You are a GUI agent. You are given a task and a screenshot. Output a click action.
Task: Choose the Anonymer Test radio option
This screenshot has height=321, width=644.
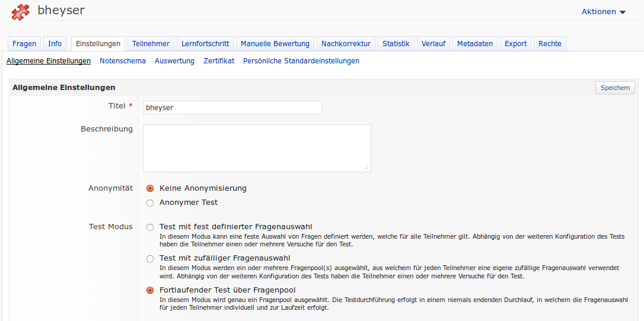(x=150, y=203)
